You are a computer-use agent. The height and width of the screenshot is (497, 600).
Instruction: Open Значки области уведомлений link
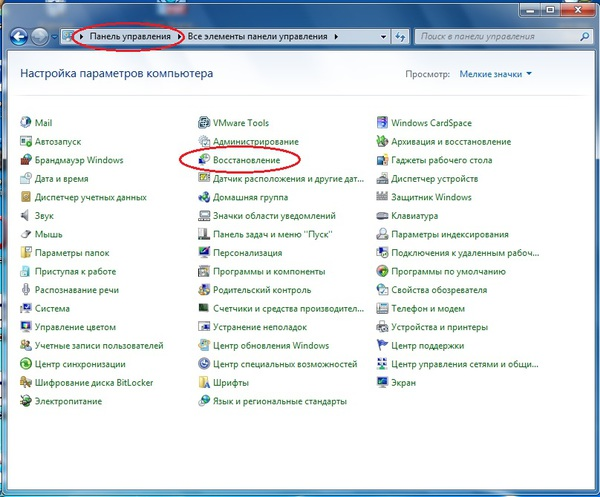tap(274, 215)
